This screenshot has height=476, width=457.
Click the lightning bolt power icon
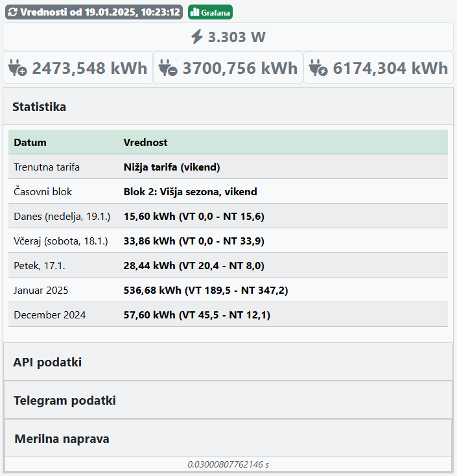196,37
